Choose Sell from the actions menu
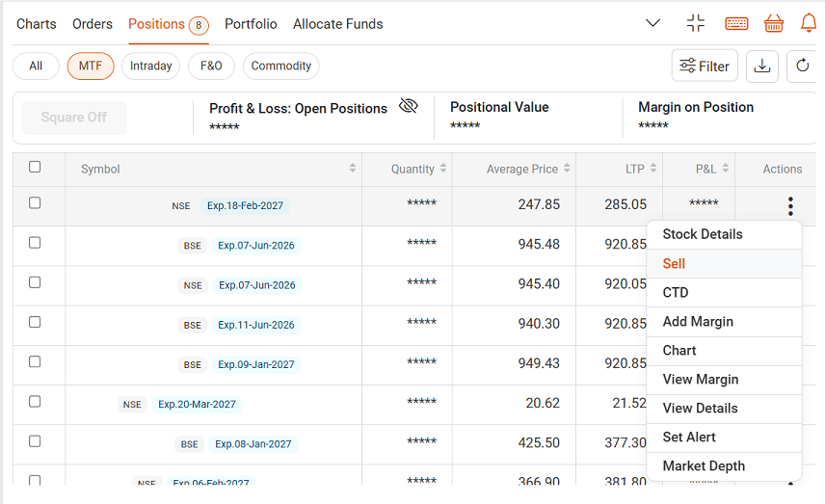Viewport: 825px width, 504px height. coord(675,264)
